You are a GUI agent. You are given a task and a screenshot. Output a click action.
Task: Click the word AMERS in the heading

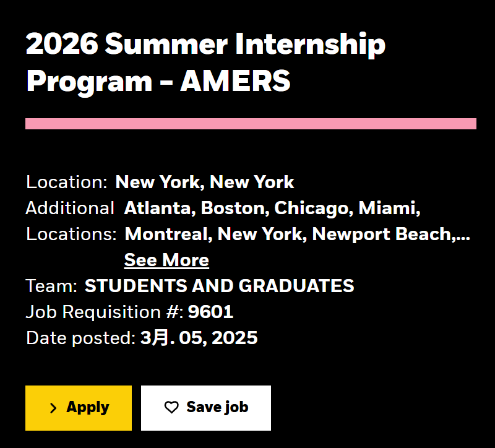(x=235, y=81)
